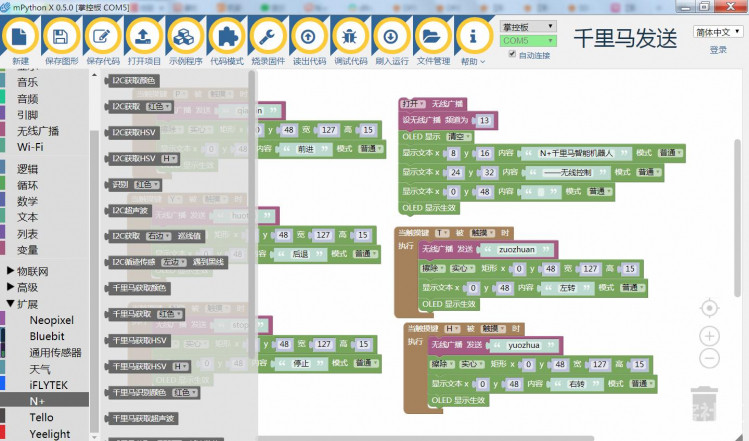Screen dimensions: 749x441
Task: Open the COM5 port dropdown
Action: pyautogui.click(x=528, y=41)
